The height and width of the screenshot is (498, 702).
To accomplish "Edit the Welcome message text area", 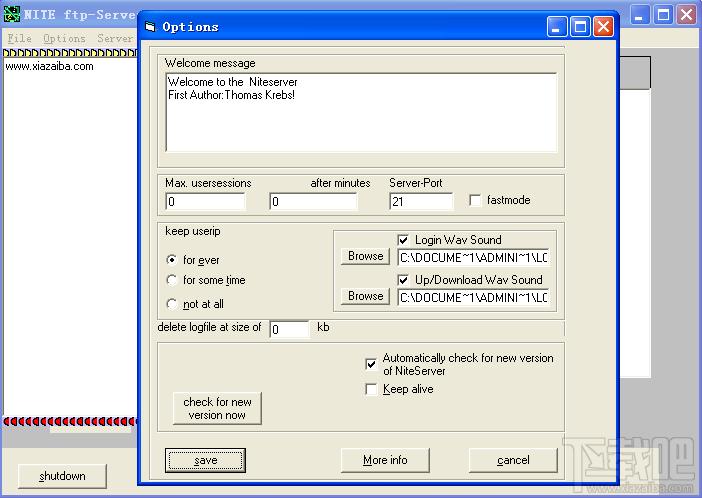I will (x=361, y=112).
